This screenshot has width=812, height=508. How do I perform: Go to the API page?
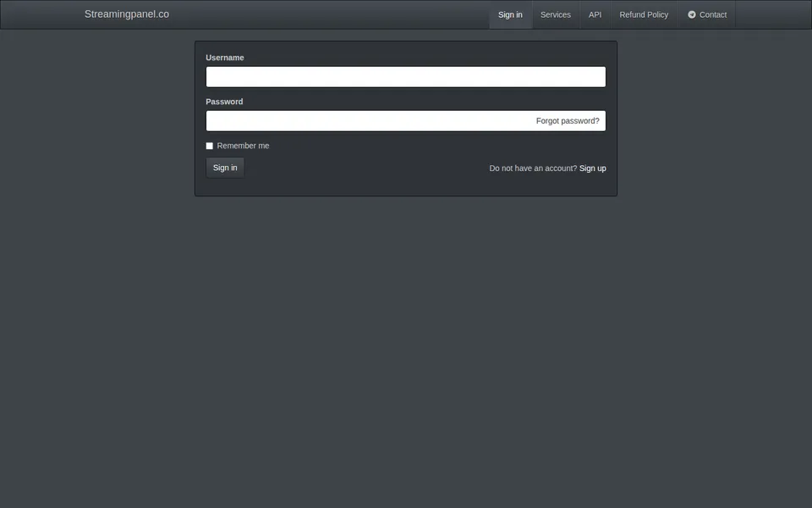point(595,14)
